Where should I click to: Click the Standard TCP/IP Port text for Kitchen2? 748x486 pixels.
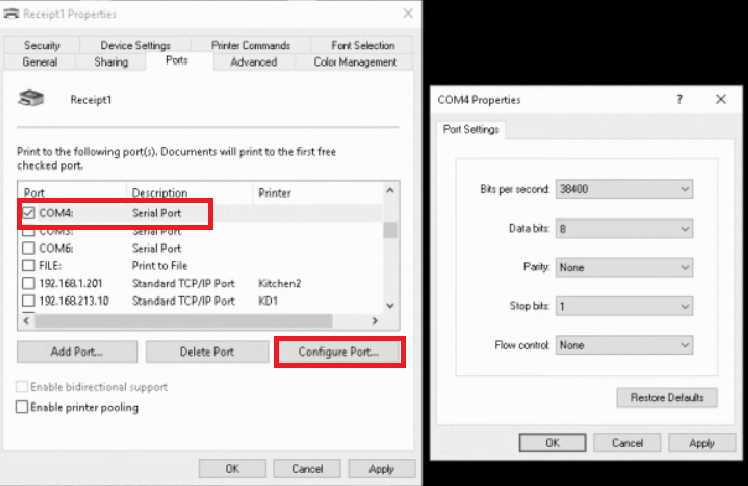point(183,283)
